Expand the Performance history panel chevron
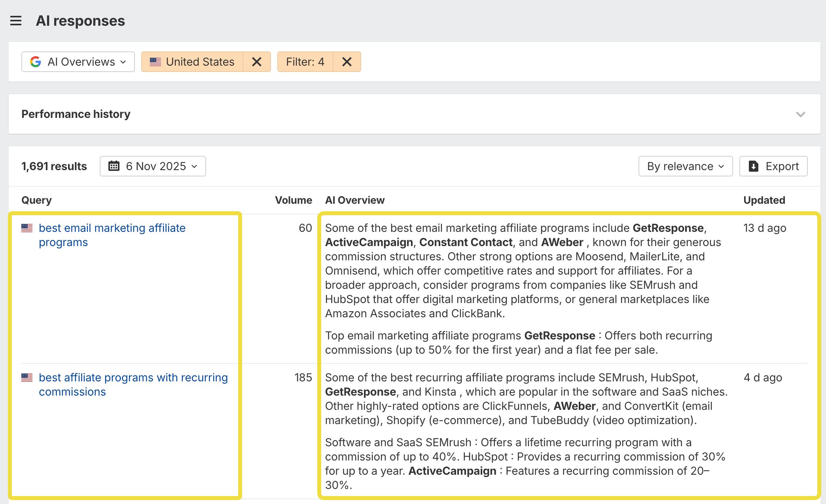This screenshot has width=826, height=504. pyautogui.click(x=800, y=114)
